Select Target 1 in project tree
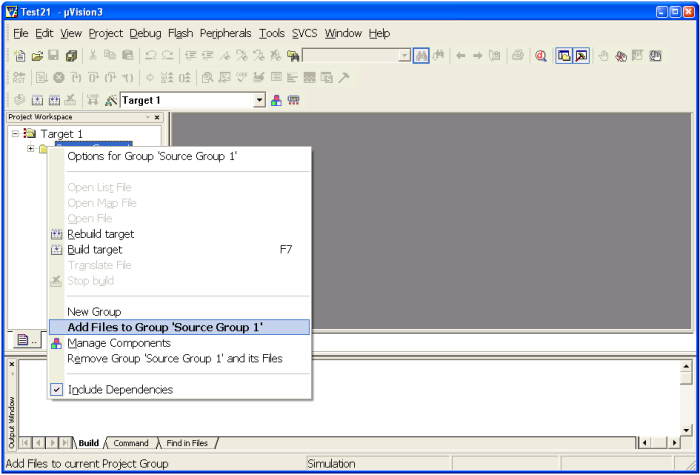This screenshot has width=700, height=475. pyautogui.click(x=62, y=133)
